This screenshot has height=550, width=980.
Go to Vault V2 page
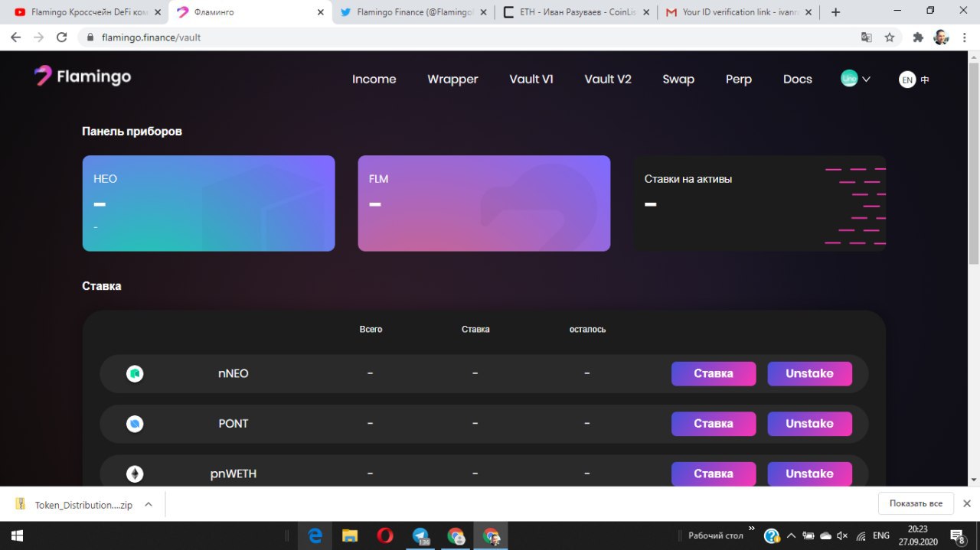point(608,79)
